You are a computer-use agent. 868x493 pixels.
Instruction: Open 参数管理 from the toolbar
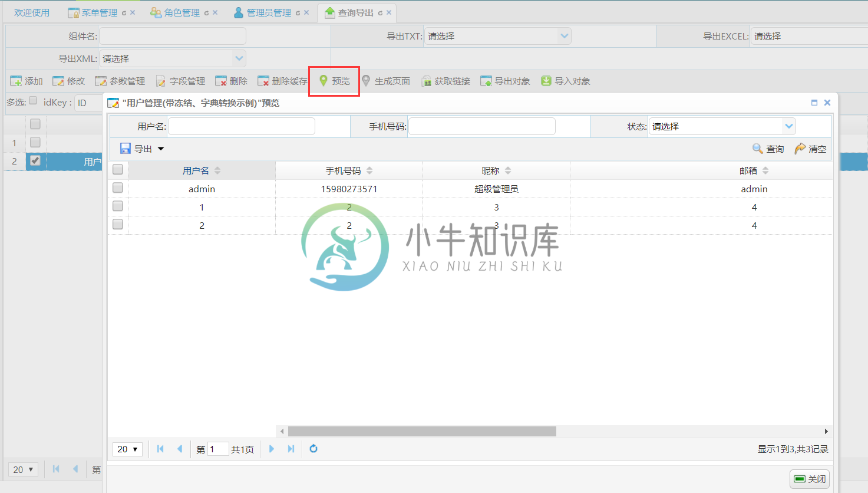[x=120, y=81]
